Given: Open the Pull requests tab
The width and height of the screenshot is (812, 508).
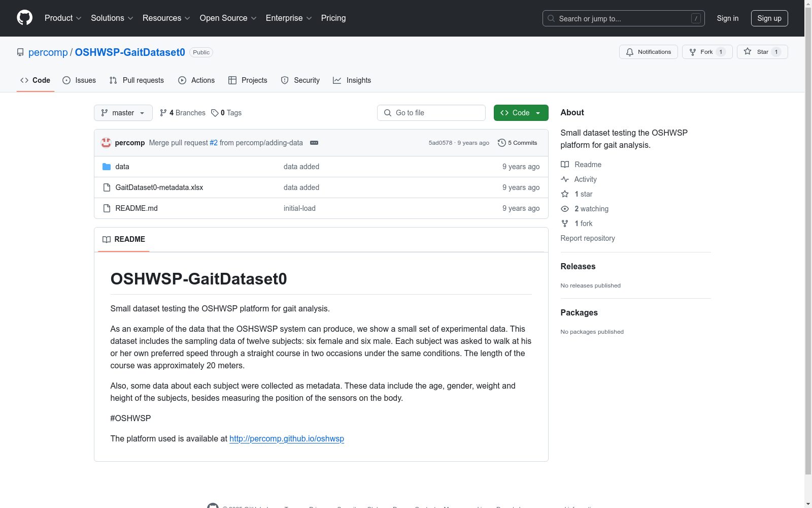Looking at the screenshot, I should coord(137,80).
